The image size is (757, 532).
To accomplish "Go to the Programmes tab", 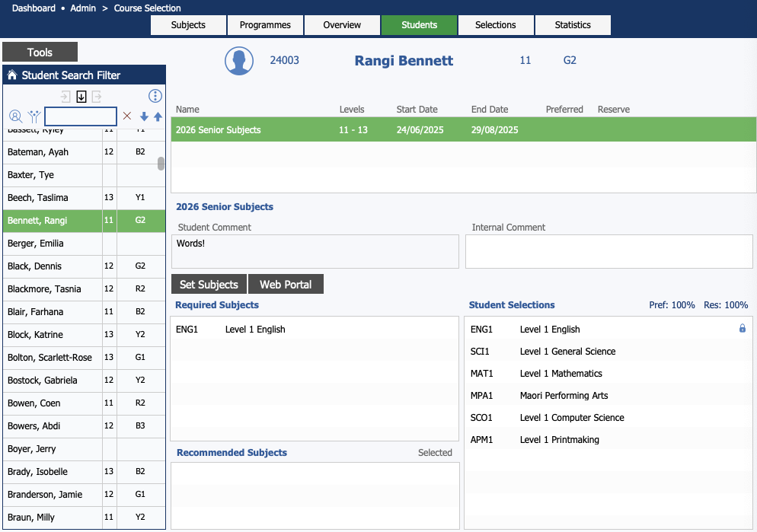I will click(265, 25).
